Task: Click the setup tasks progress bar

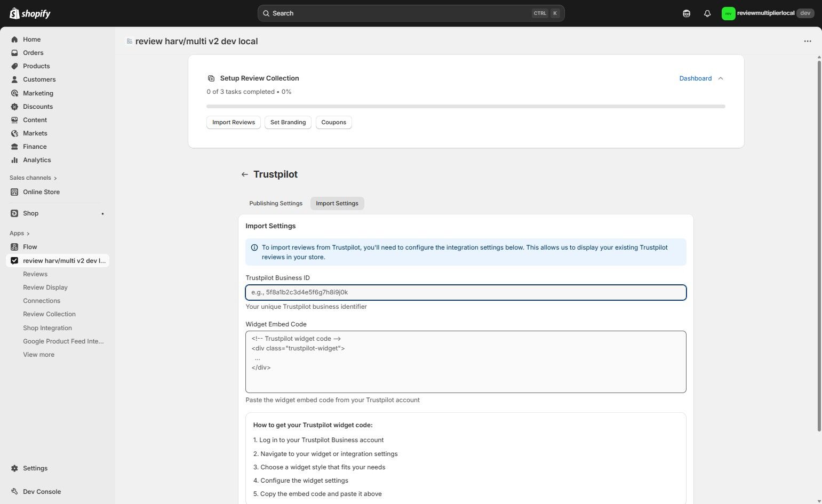Action: (466, 106)
